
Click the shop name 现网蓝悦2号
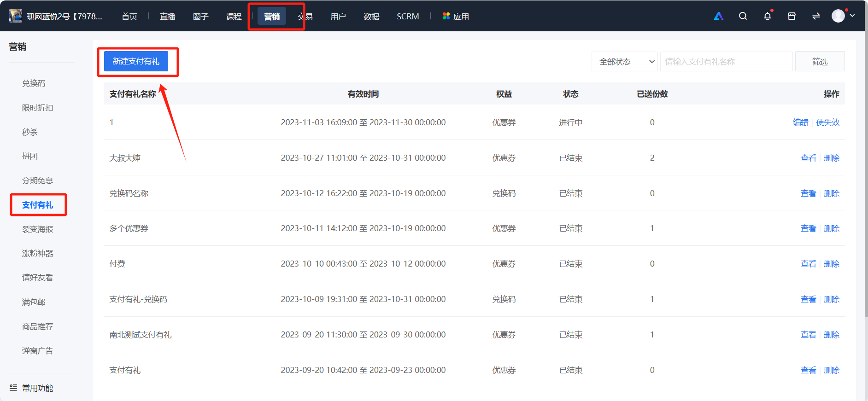65,17
